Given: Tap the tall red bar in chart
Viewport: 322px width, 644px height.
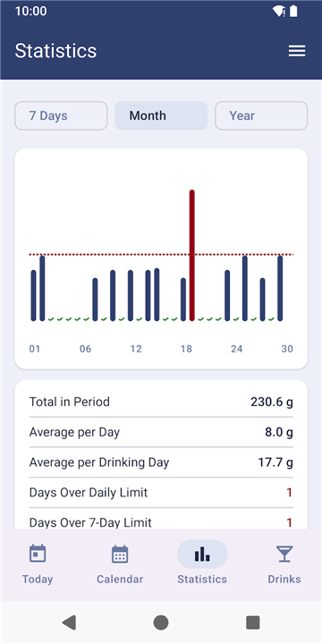Looking at the screenshot, I should point(191,255).
